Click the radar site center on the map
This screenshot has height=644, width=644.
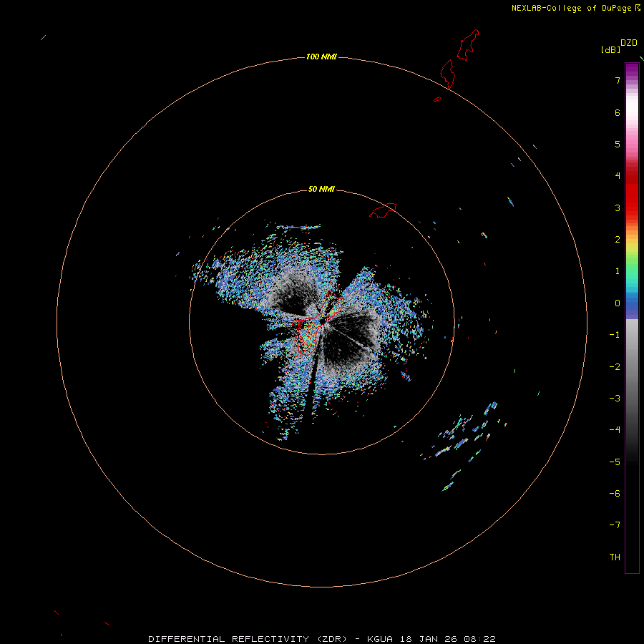click(x=323, y=320)
